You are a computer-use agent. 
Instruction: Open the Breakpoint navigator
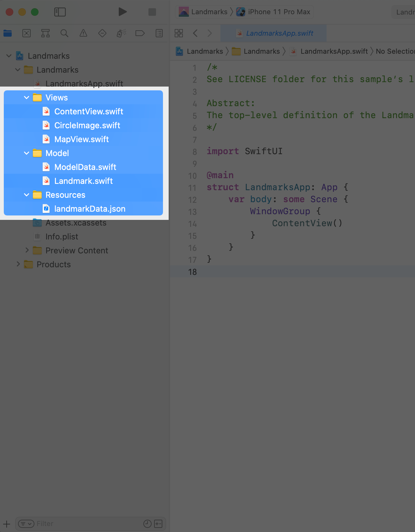coord(140,33)
